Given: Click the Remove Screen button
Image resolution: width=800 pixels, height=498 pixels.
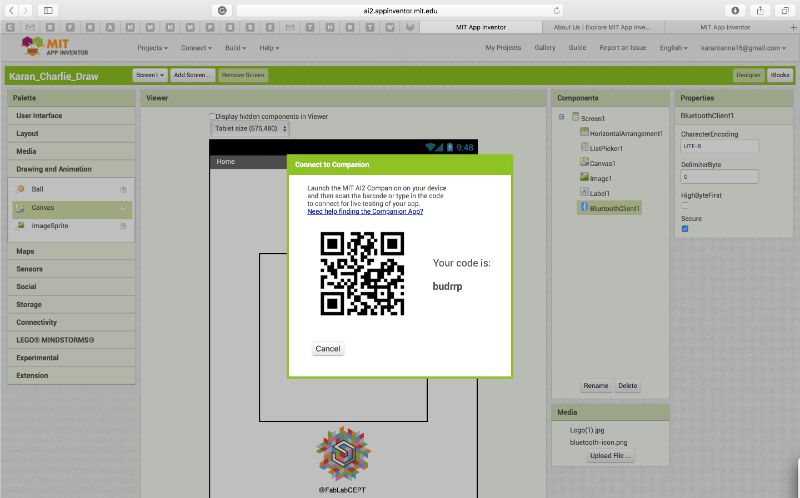Looking at the screenshot, I should tap(243, 75).
